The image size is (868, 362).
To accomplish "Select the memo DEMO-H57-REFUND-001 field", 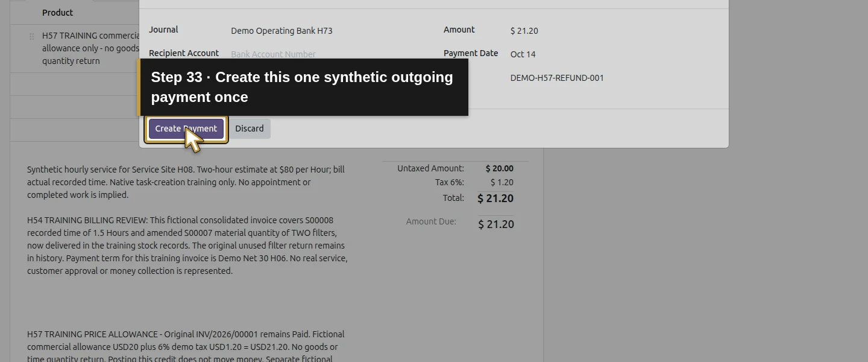I will (x=557, y=78).
